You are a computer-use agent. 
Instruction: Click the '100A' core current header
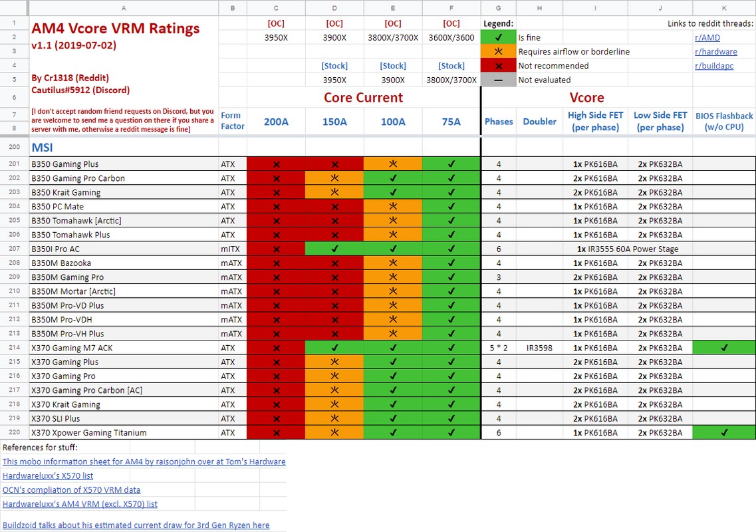point(393,122)
